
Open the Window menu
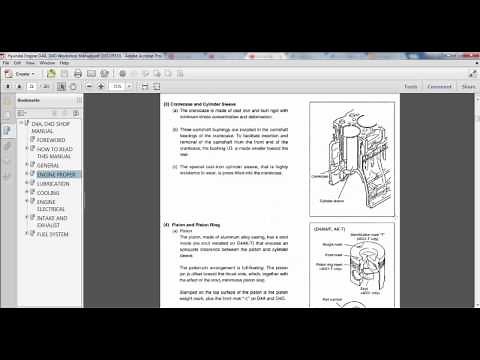point(47,63)
